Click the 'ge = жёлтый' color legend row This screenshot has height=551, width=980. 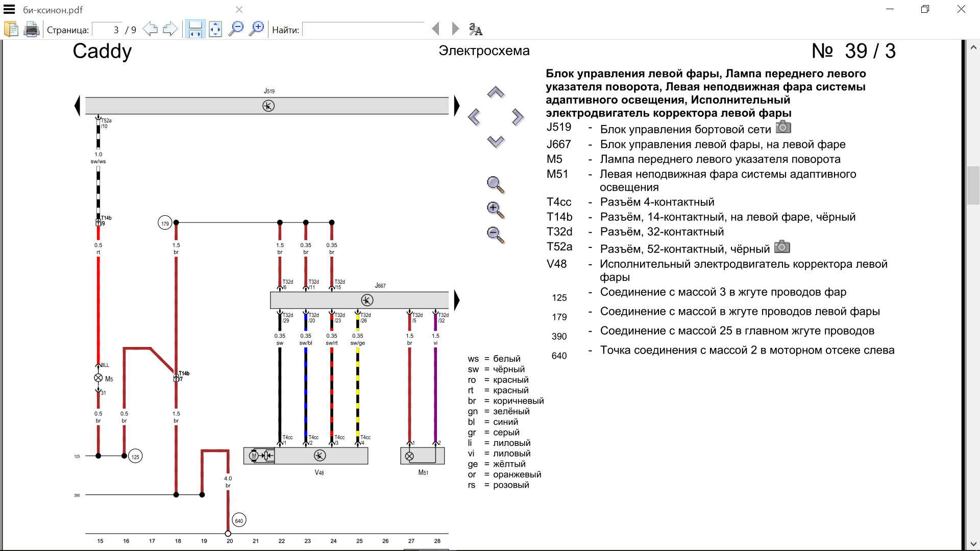[x=497, y=464]
